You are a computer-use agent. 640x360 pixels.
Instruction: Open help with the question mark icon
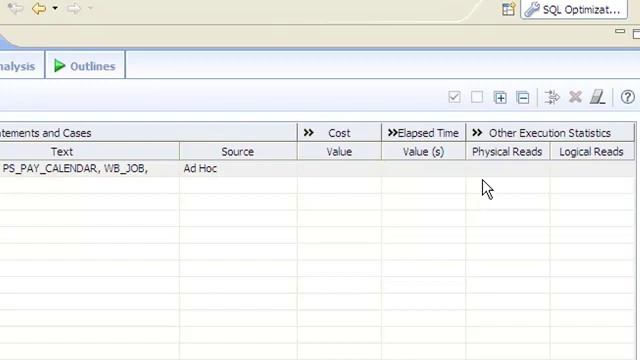627,97
